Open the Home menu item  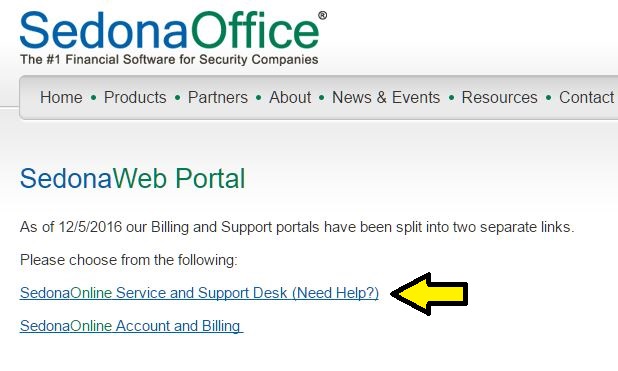(x=61, y=97)
